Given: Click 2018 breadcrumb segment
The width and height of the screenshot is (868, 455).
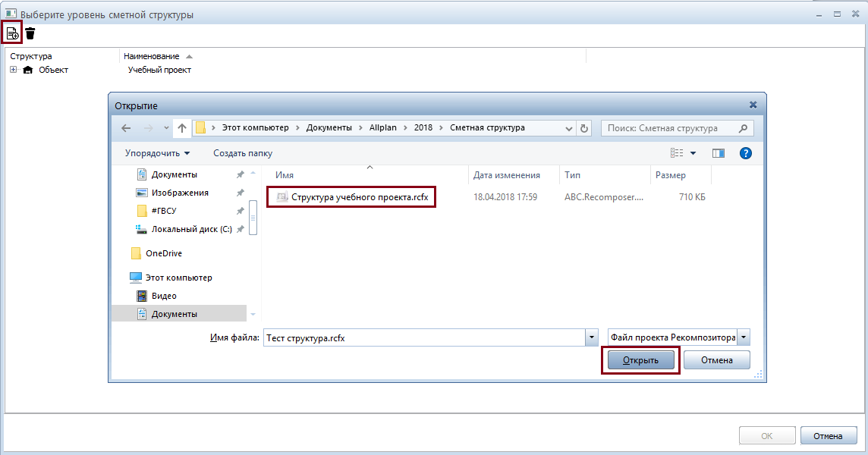Looking at the screenshot, I should click(423, 127).
